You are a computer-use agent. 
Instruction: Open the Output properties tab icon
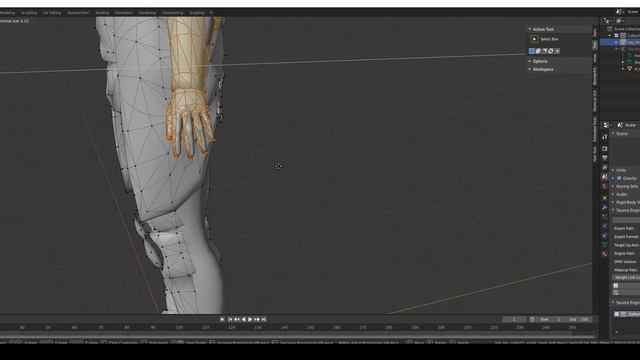point(604,158)
